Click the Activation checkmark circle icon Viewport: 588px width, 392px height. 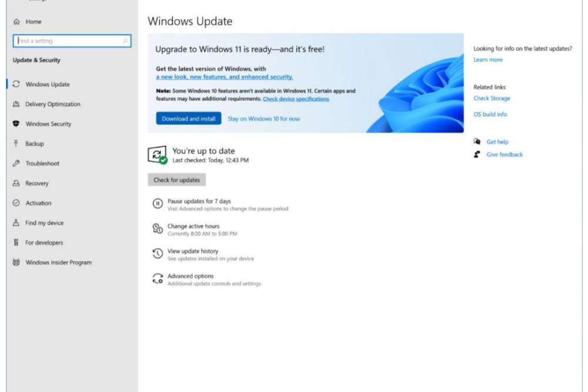pyautogui.click(x=16, y=203)
